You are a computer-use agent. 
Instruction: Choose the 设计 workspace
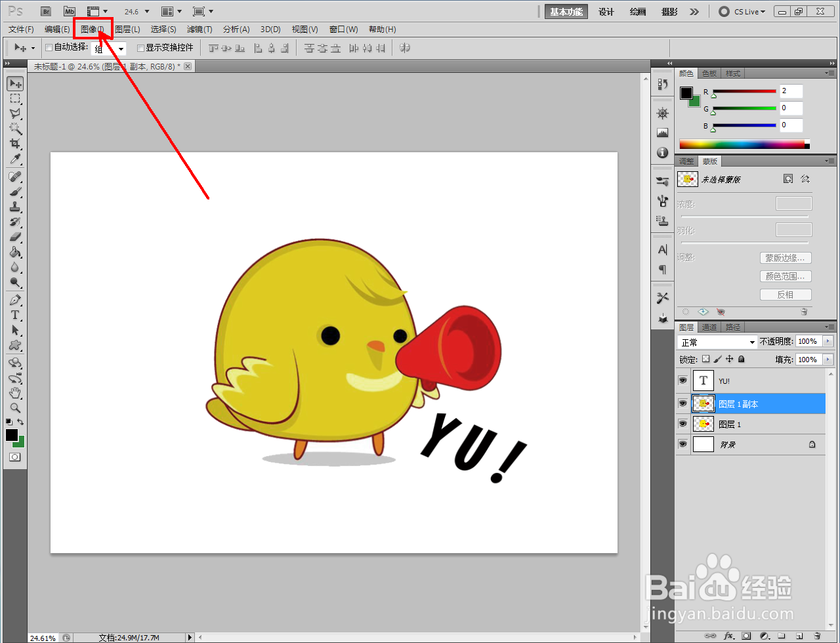click(x=606, y=11)
